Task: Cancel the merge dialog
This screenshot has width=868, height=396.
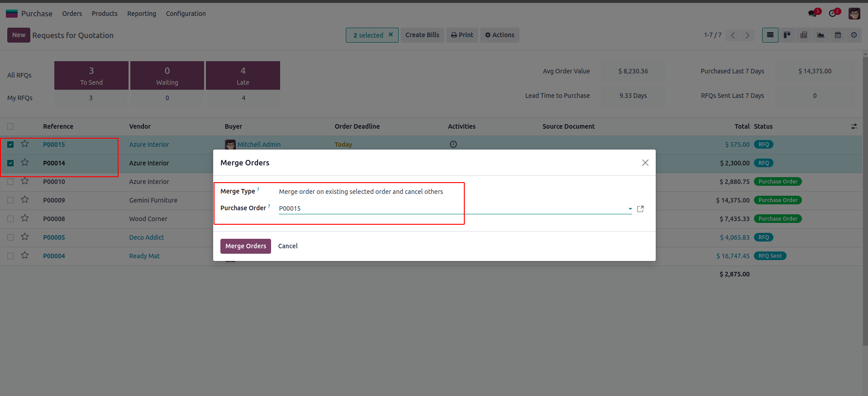Action: click(x=288, y=246)
